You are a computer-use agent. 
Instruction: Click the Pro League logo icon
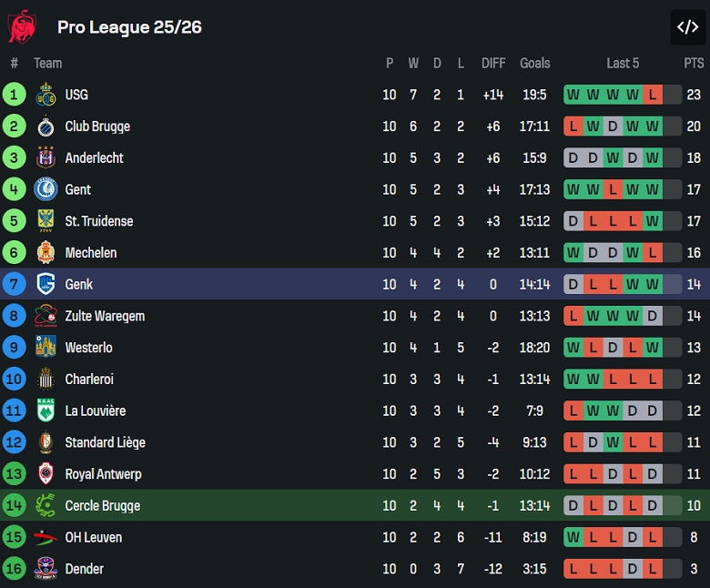pos(22,26)
